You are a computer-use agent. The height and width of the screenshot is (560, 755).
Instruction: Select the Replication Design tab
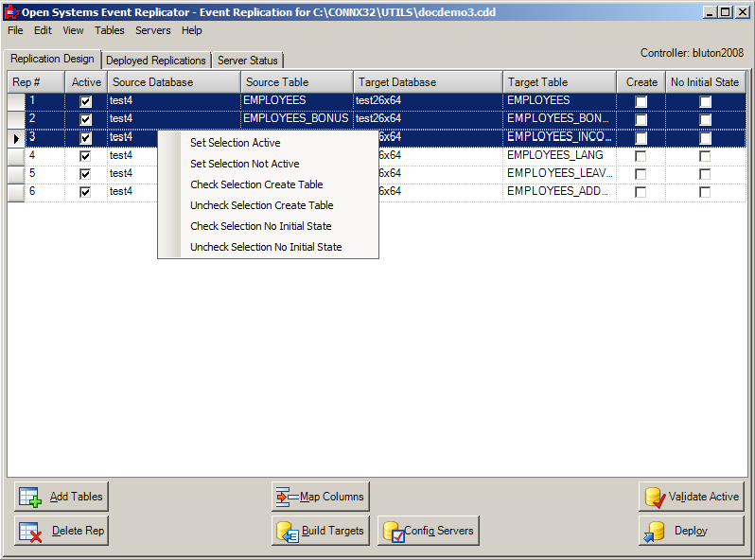(x=52, y=59)
